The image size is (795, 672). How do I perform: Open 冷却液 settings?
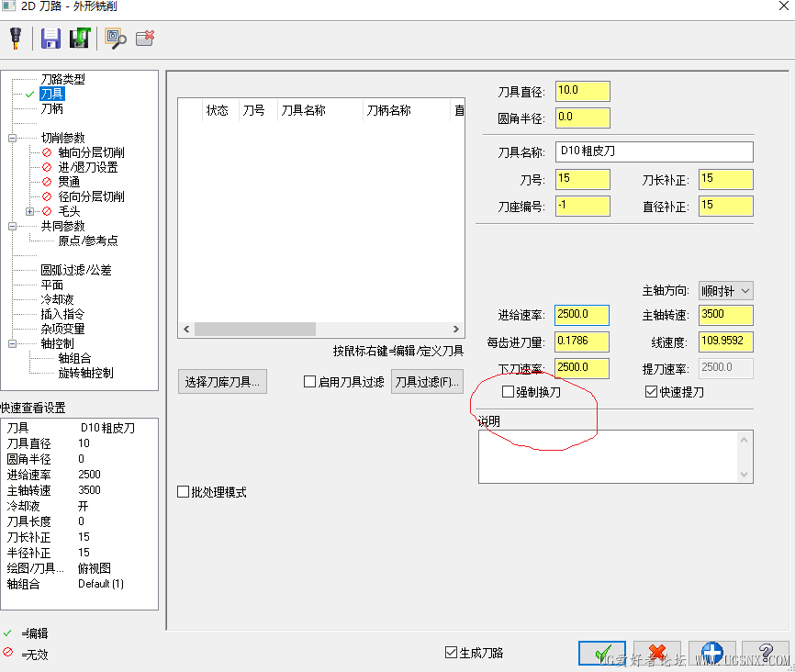coord(57,299)
